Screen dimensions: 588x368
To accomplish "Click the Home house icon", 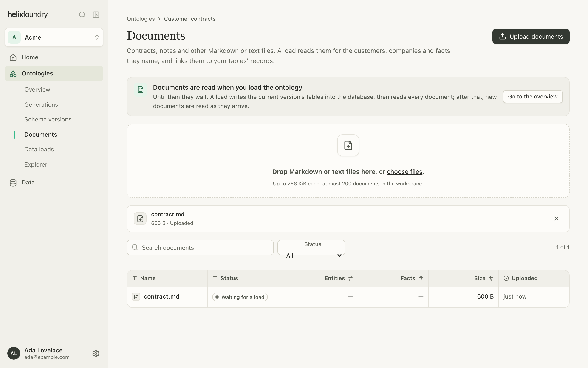I will point(13,57).
